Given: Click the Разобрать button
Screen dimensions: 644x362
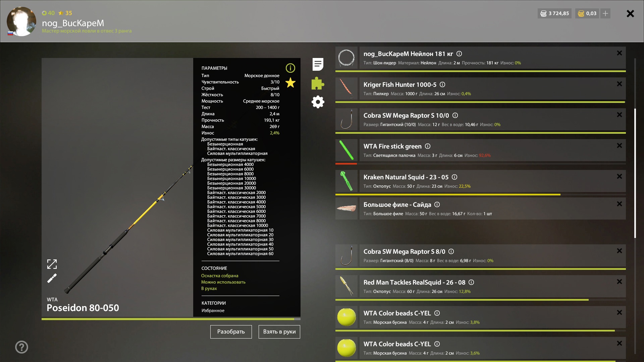Looking at the screenshot, I should tap(231, 332).
